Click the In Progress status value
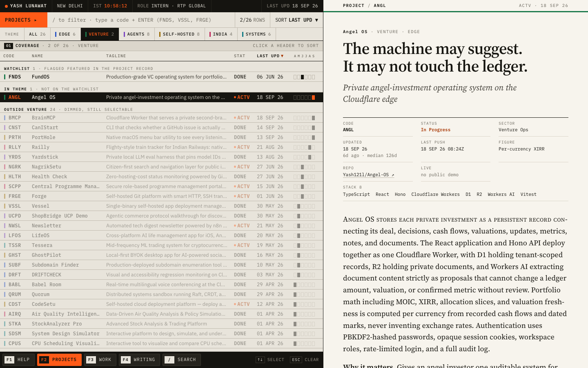The image size is (588, 368). [435, 130]
